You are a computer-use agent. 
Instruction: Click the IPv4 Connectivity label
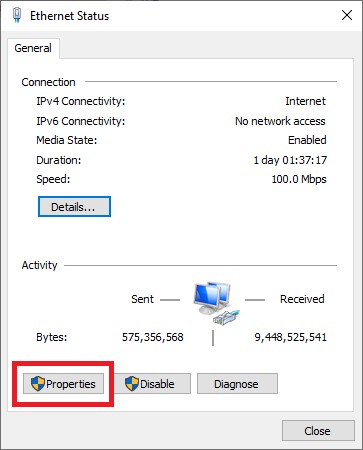(x=81, y=101)
